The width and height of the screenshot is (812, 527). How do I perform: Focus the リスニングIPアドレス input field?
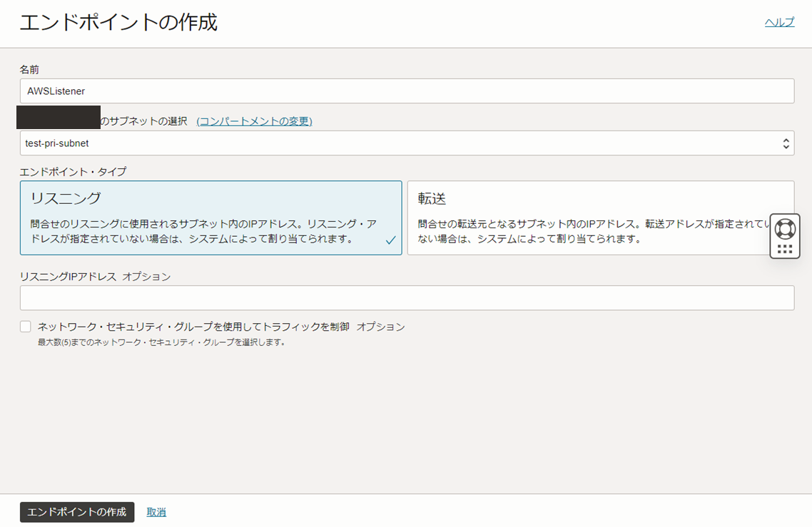(x=407, y=298)
